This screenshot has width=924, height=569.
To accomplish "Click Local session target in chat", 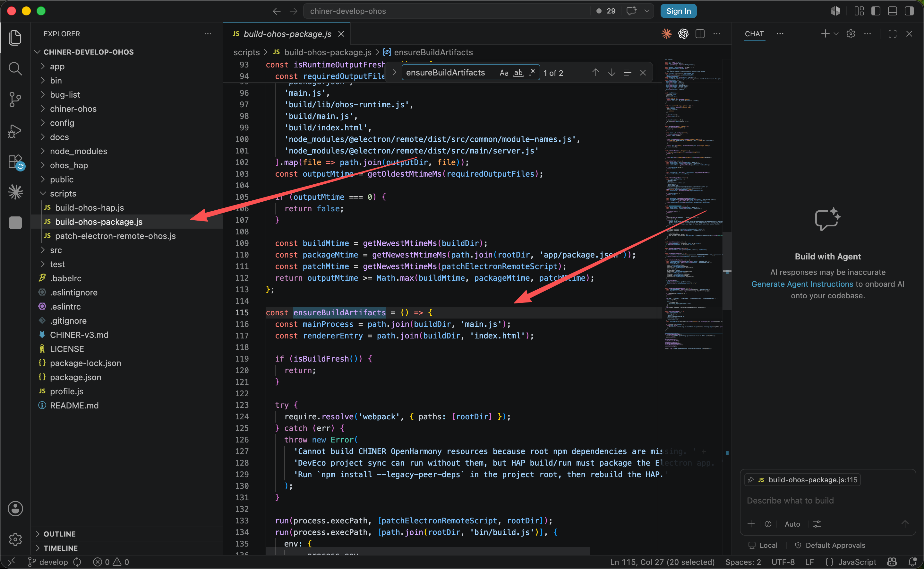I will (763, 545).
